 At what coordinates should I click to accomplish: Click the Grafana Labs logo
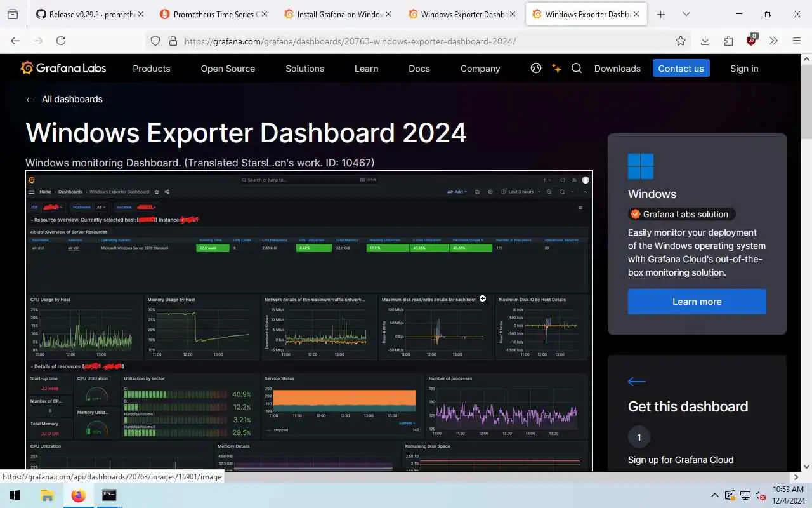point(63,68)
